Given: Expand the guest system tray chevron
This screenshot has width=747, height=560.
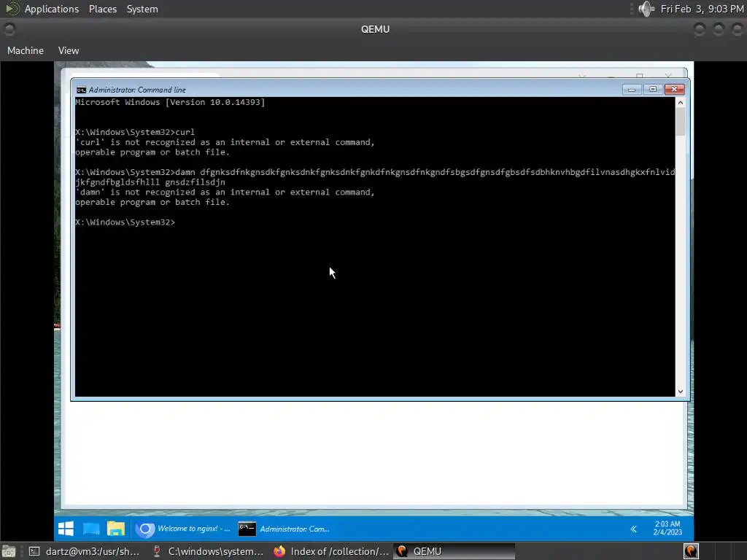Looking at the screenshot, I should click(634, 529).
